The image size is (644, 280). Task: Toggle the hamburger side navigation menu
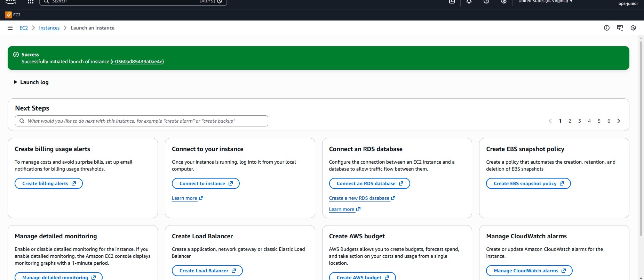[x=10, y=28]
